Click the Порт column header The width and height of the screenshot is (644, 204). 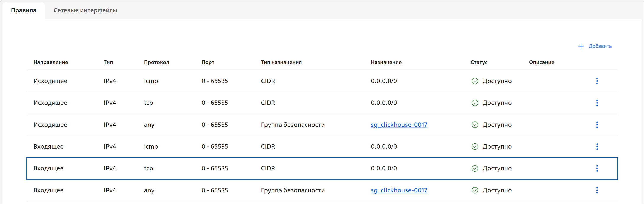click(x=208, y=62)
